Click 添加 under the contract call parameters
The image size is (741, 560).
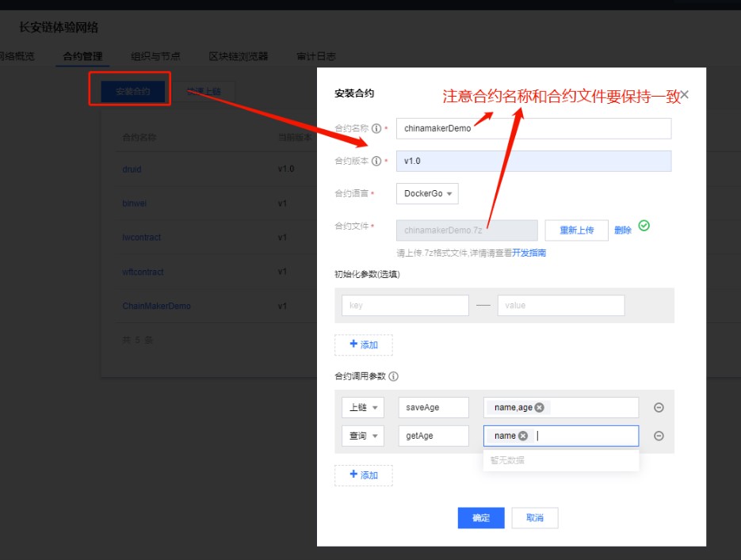point(364,475)
